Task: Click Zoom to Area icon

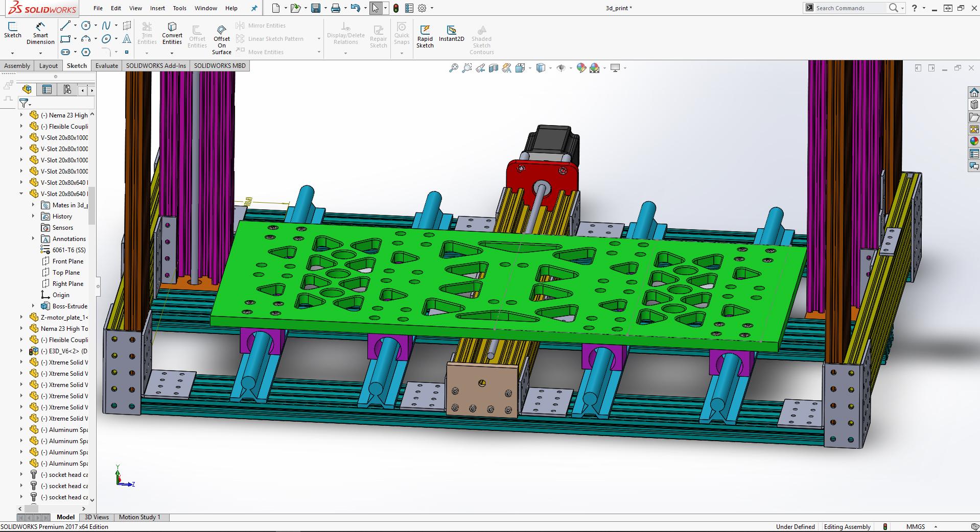Action: [467, 68]
